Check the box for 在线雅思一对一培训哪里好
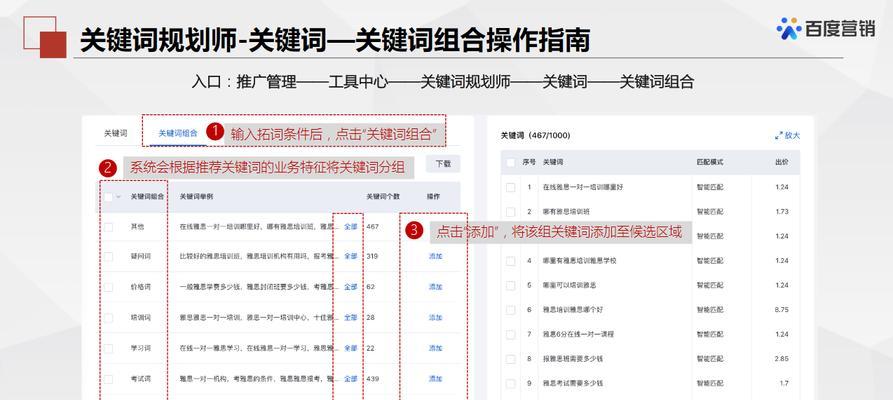Viewport: 893px width, 400px height. coord(511,187)
